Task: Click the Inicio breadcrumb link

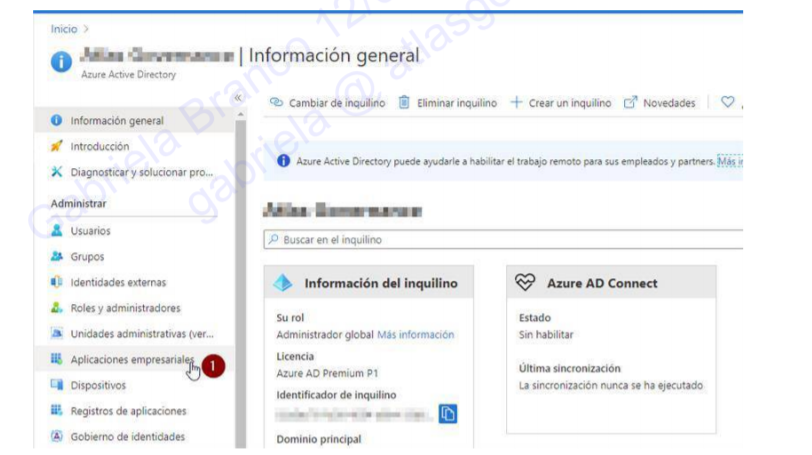Action: (x=64, y=29)
